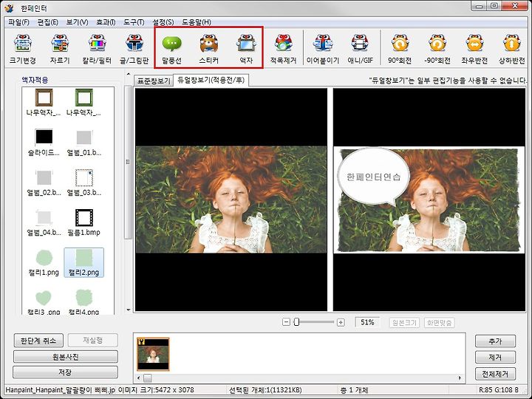Screen dimensions: 532x399
Task: Open the 파일(F) menu
Action: pyautogui.click(x=18, y=22)
